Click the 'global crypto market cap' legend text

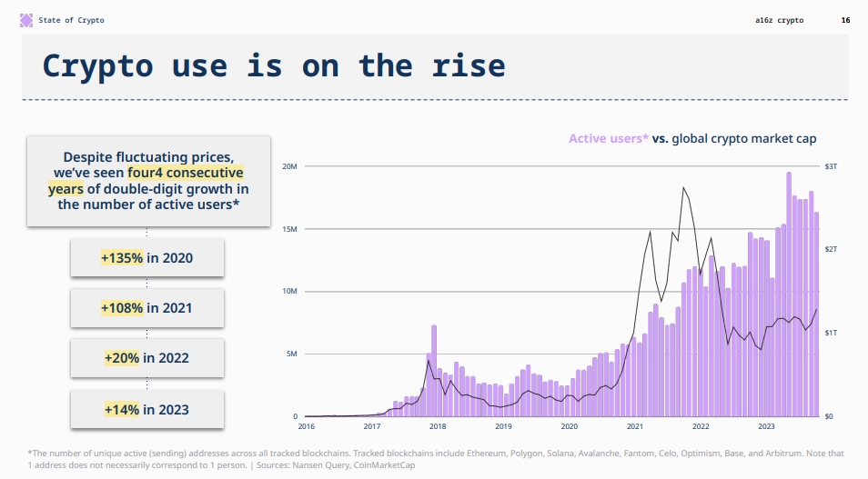(x=744, y=138)
